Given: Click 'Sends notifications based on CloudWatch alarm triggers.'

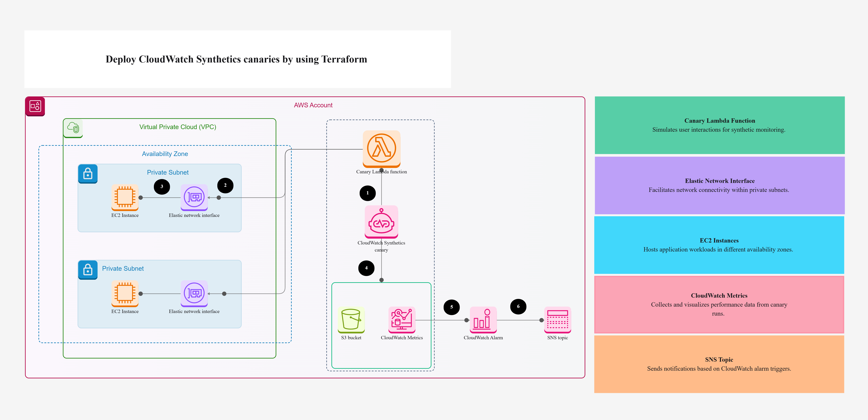Looking at the screenshot, I should [x=719, y=369].
